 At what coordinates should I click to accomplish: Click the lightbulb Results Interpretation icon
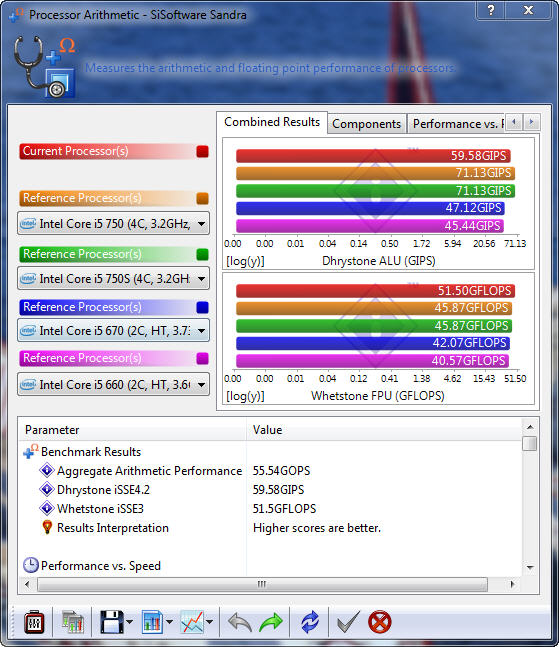(x=47, y=527)
